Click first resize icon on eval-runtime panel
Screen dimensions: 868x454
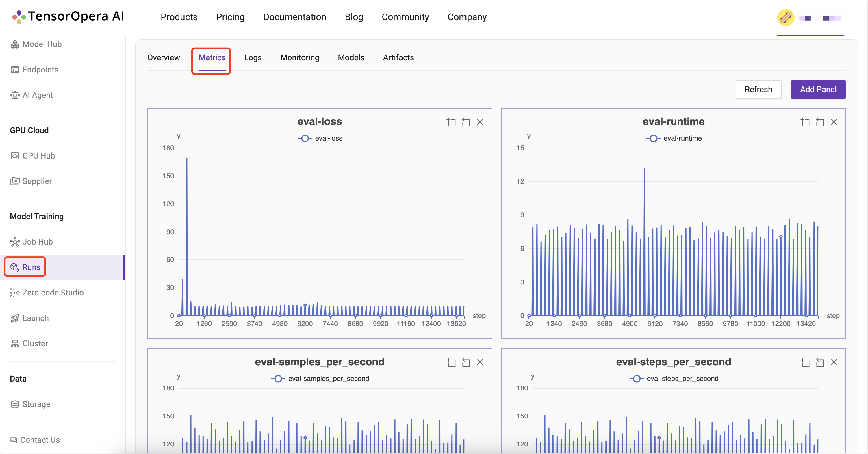(x=805, y=122)
